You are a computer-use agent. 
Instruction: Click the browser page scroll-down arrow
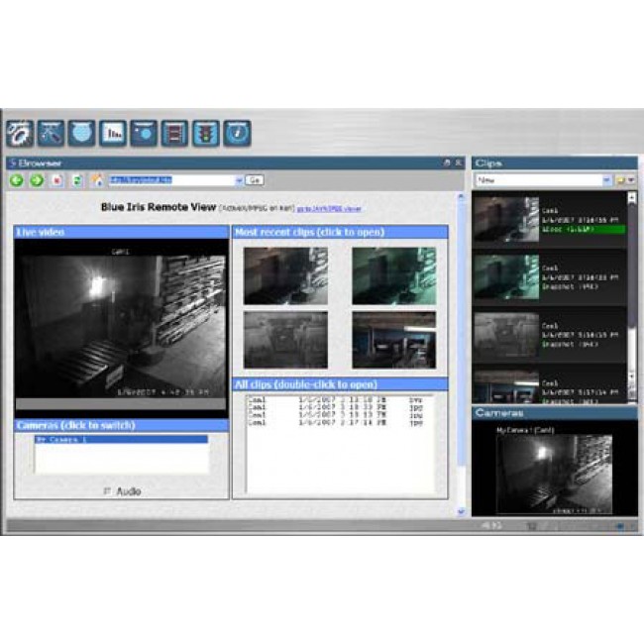[461, 512]
